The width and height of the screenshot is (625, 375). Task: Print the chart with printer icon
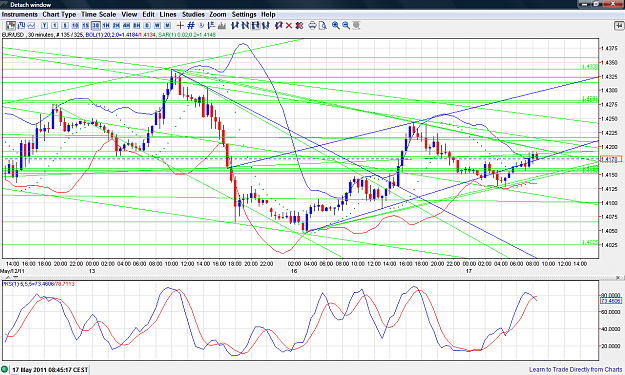pyautogui.click(x=312, y=26)
